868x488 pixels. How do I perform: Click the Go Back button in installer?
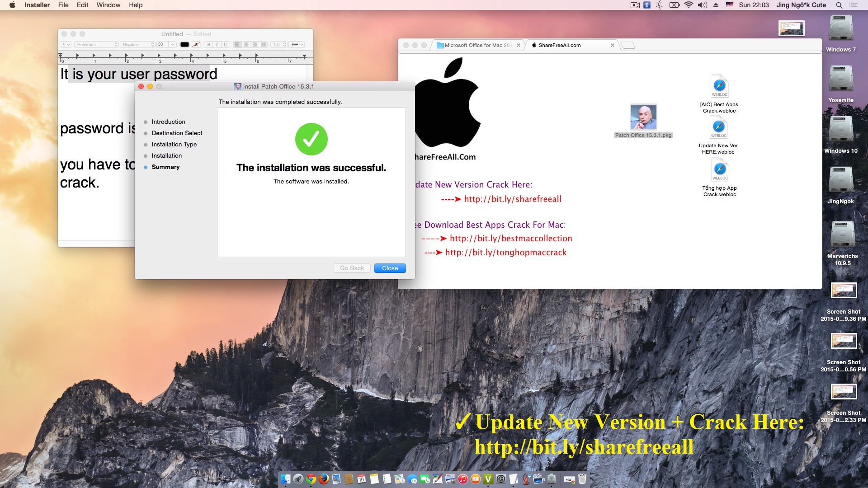pyautogui.click(x=352, y=267)
